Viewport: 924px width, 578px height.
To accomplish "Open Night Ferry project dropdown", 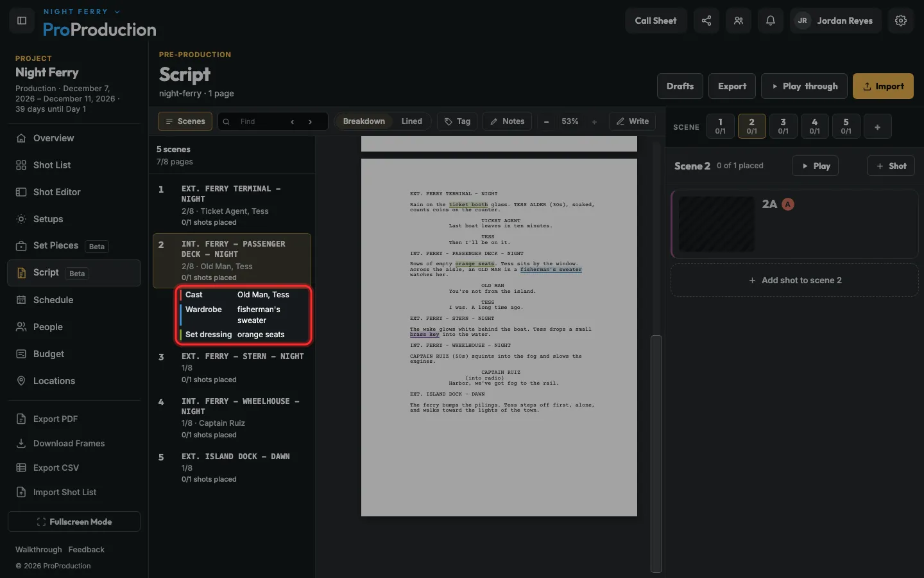I will pos(81,12).
